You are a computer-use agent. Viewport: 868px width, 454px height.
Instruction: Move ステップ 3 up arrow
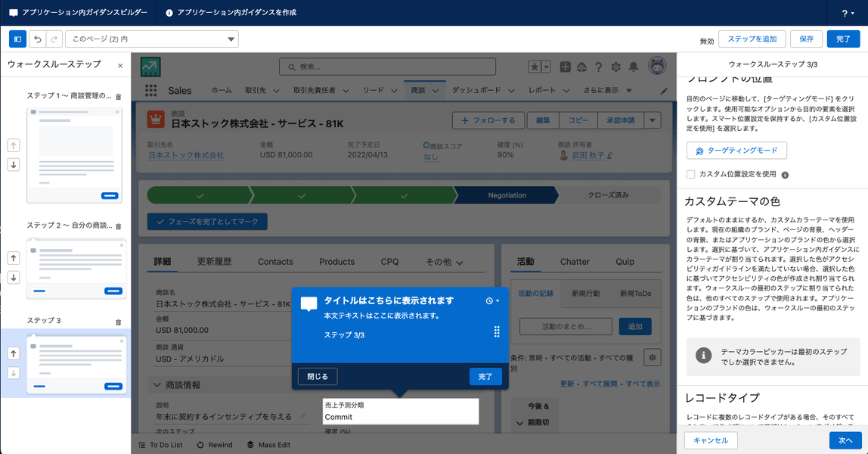point(14,353)
